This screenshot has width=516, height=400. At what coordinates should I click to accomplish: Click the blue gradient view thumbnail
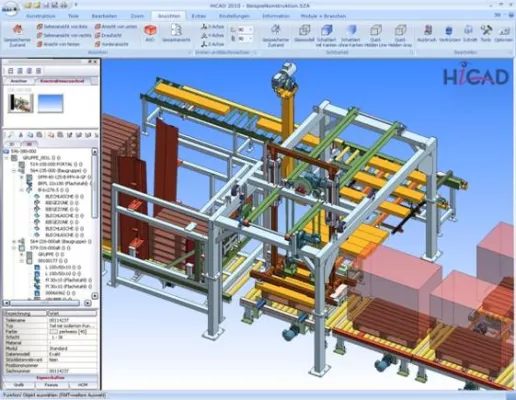coord(50,103)
